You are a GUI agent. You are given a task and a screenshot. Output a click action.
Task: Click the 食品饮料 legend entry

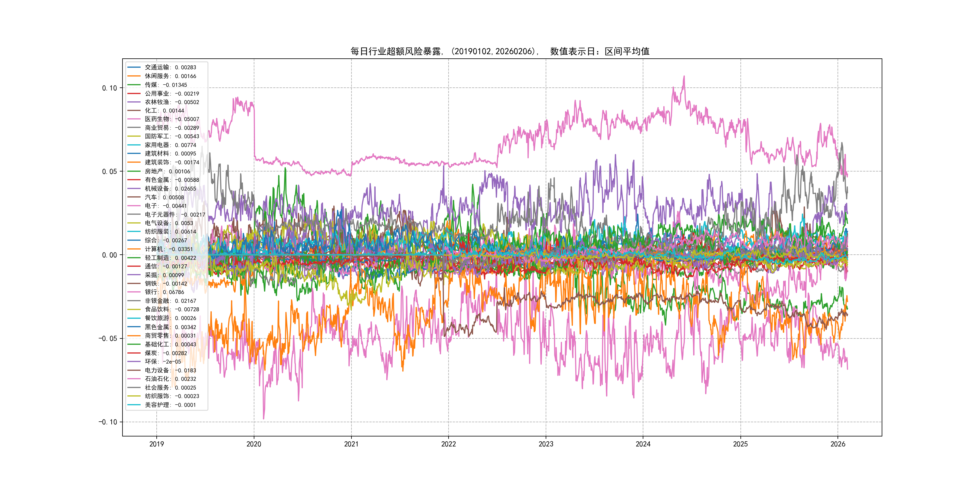click(171, 309)
